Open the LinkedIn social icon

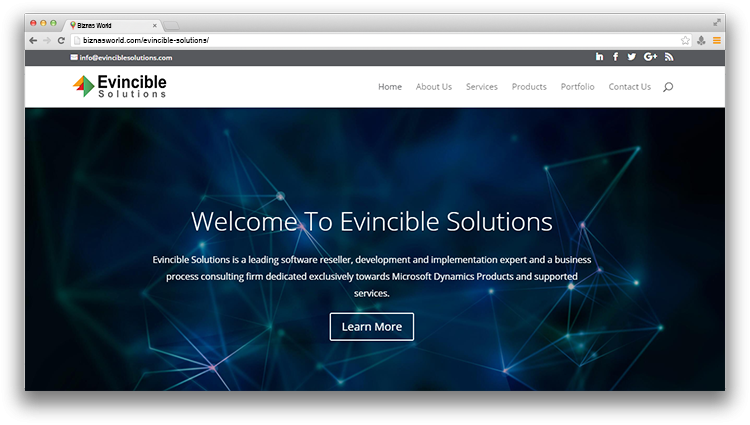coord(599,57)
